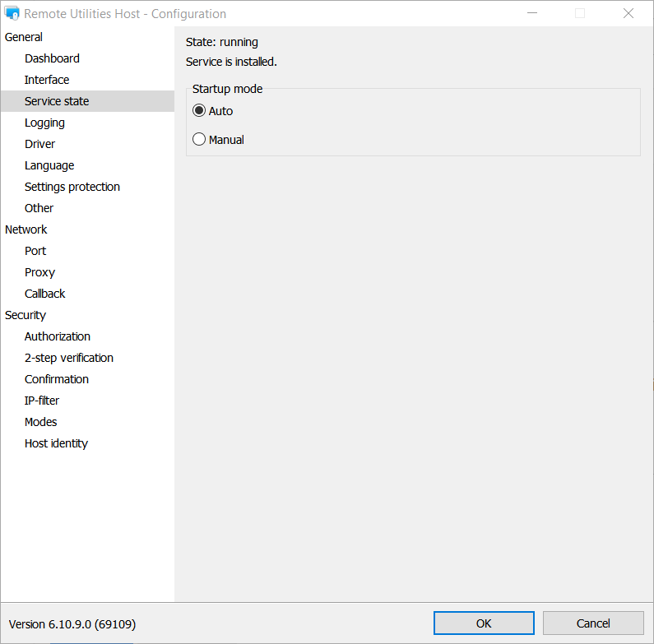Open 2-step verification settings
This screenshot has height=644, width=654.
tap(69, 358)
